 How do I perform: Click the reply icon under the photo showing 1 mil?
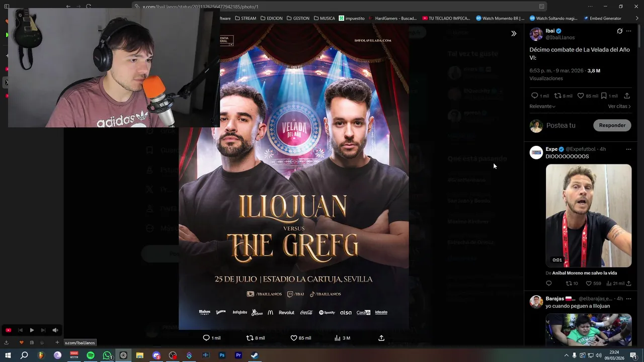coord(211,338)
